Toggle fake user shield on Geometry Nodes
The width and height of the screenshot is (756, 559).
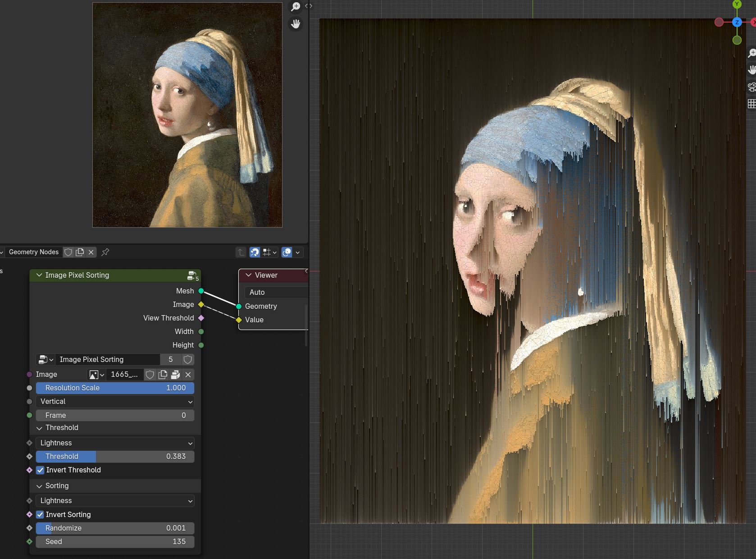tap(68, 252)
